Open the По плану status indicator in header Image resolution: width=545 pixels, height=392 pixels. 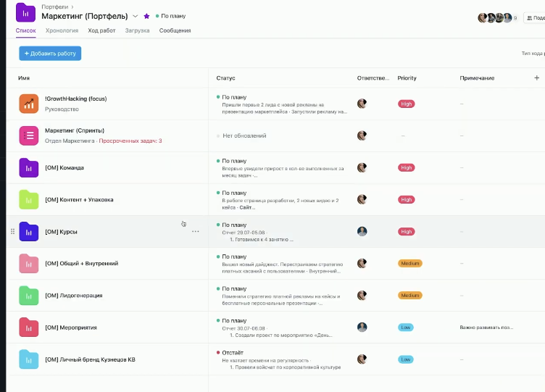(170, 16)
